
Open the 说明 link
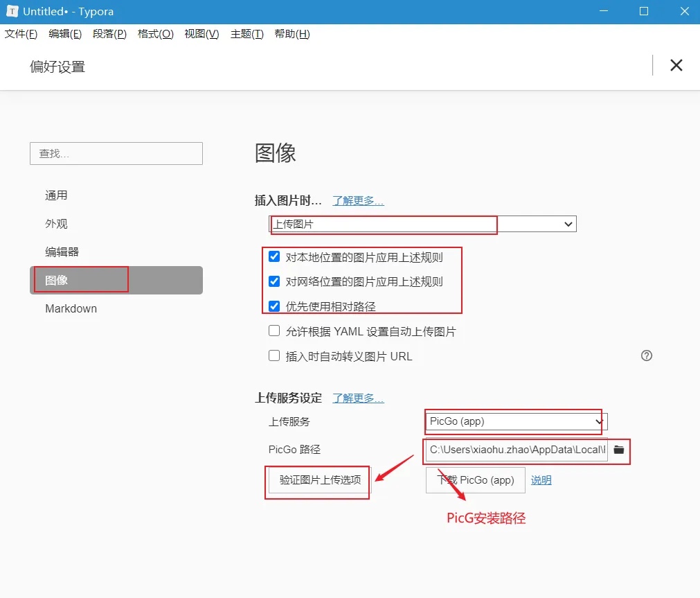541,480
